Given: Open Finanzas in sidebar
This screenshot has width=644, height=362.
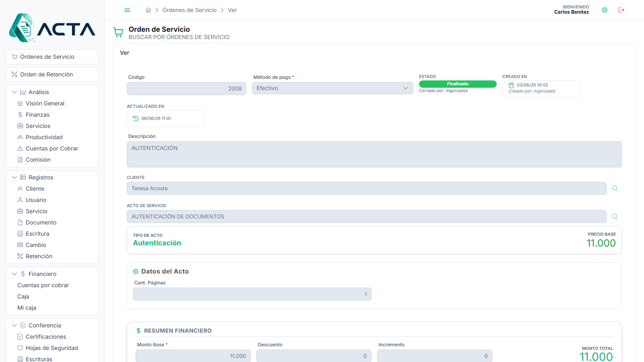Looking at the screenshot, I should click(37, 115).
